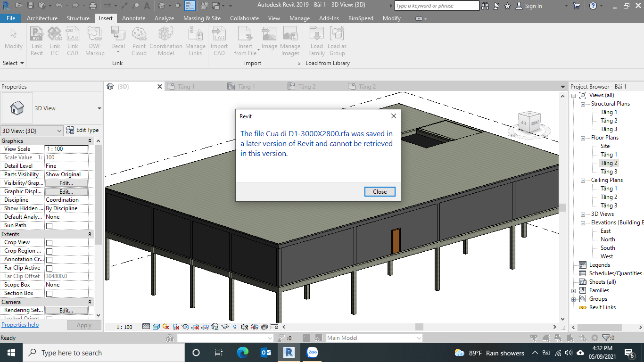Click the Close button in Revit dialog
Image resolution: width=644 pixels, height=362 pixels.
pos(380,192)
